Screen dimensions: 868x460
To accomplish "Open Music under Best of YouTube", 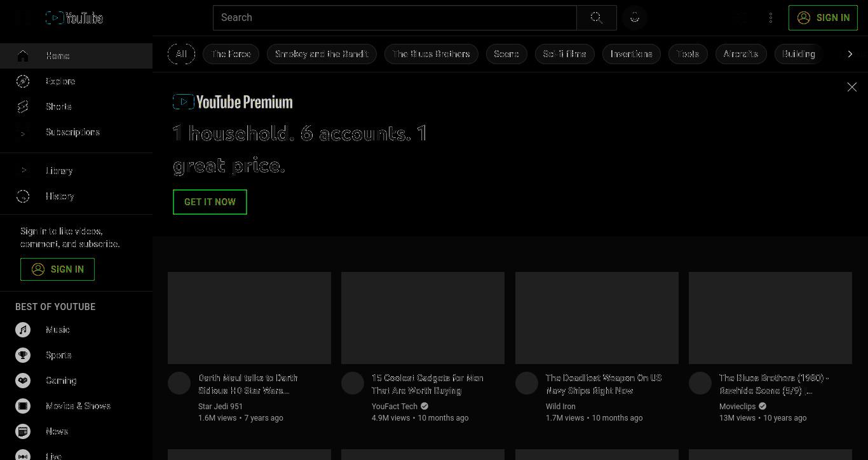I will [76, 330].
